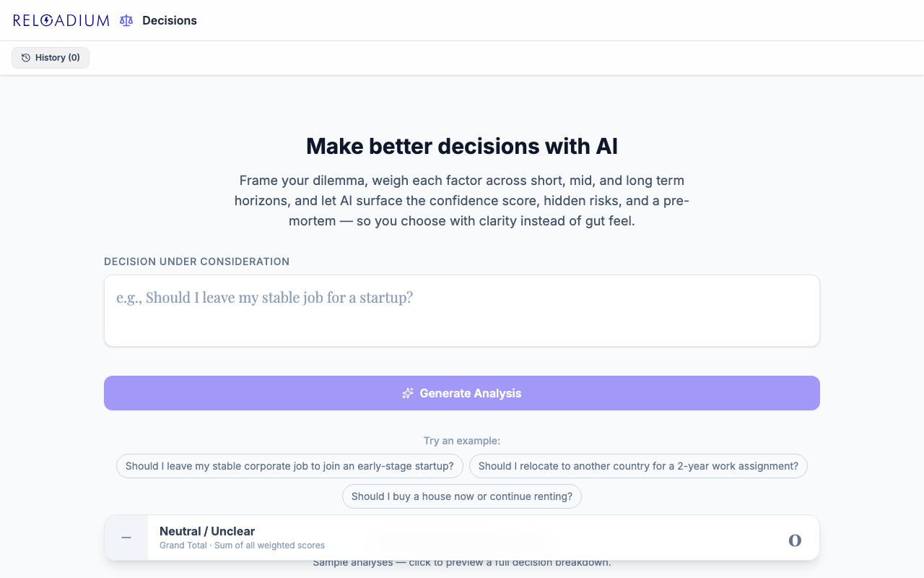Click the balance scales icon

[126, 20]
